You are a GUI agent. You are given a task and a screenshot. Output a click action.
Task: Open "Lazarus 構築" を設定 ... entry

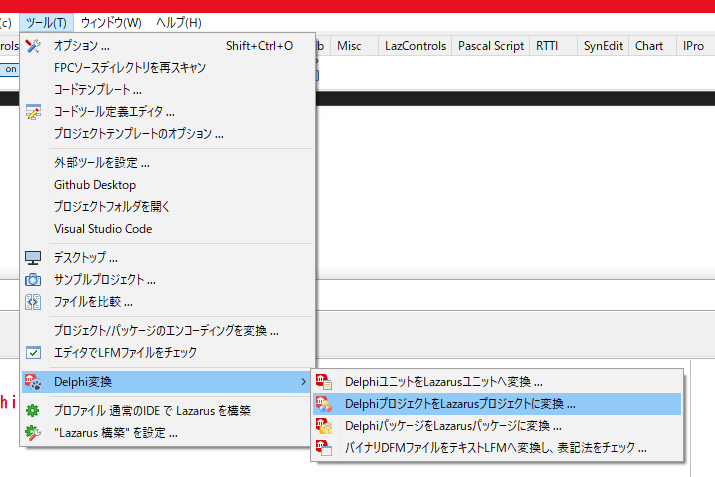click(x=168, y=433)
